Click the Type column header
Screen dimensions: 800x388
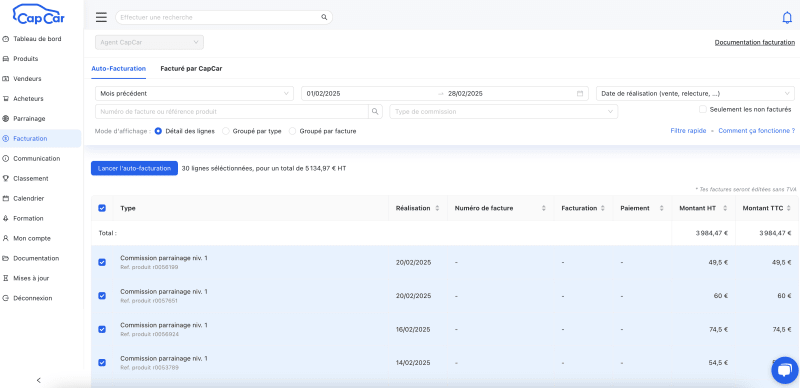coord(128,208)
